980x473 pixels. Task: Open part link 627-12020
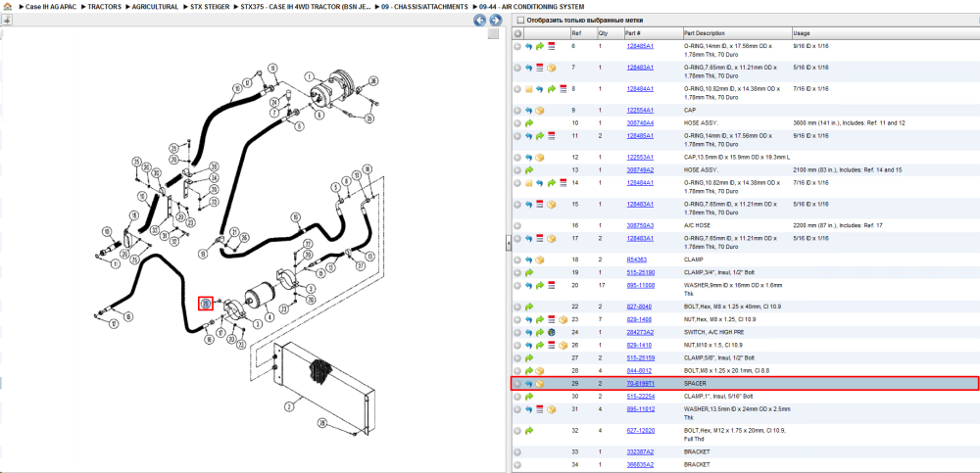click(x=641, y=431)
